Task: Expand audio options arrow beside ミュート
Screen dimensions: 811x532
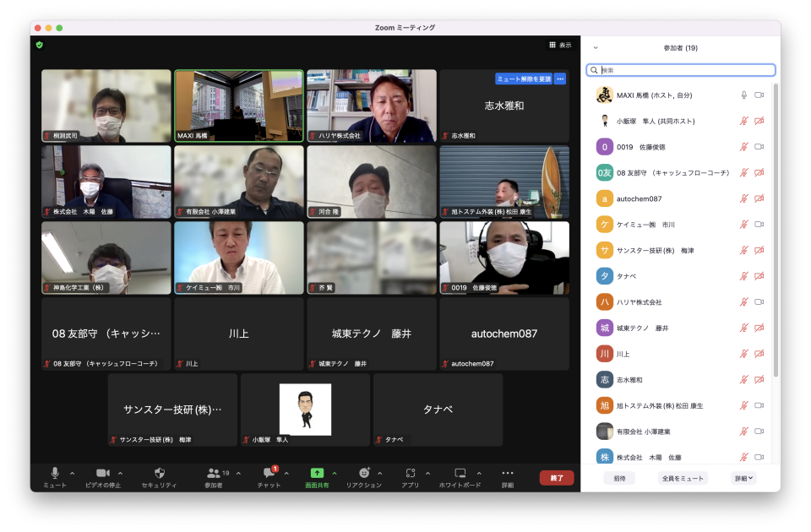Action: (72, 473)
